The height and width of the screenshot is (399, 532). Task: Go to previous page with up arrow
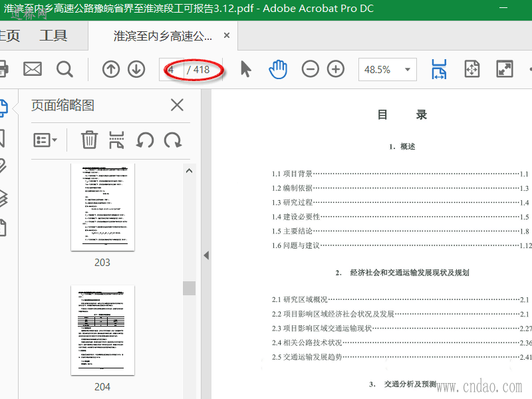click(111, 69)
